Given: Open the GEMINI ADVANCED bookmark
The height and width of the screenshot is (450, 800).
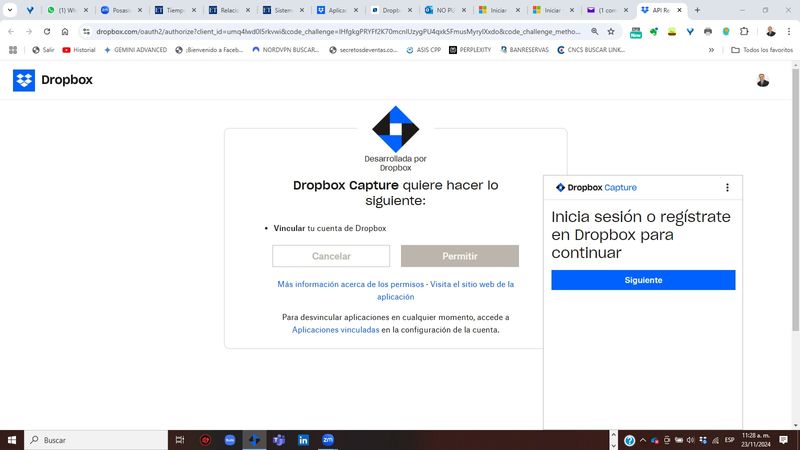Looking at the screenshot, I should pos(135,50).
